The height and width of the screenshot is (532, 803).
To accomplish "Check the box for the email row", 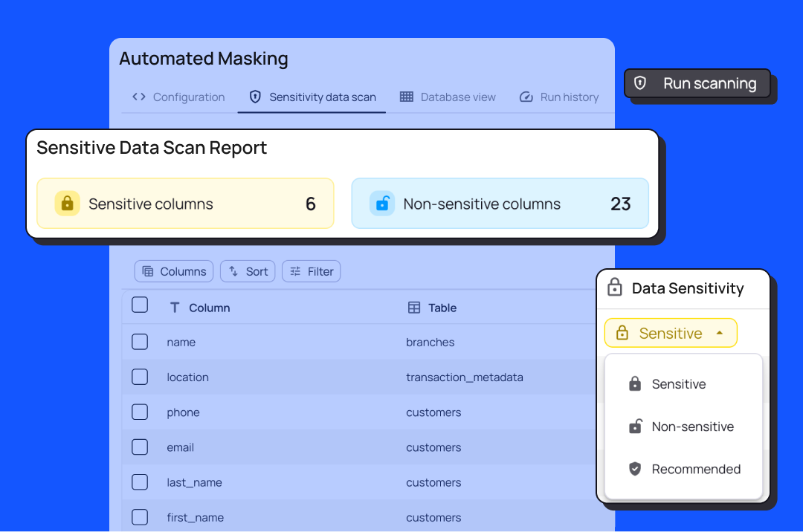I will pyautogui.click(x=140, y=447).
